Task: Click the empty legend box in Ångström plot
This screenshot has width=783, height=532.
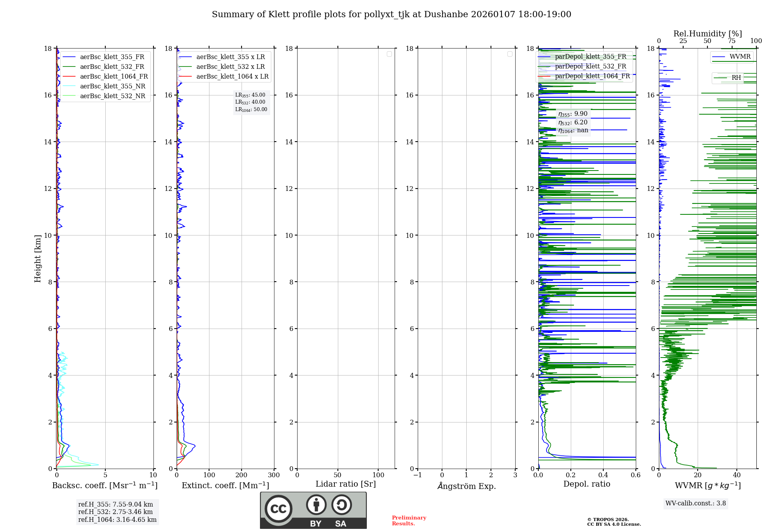Action: point(510,54)
